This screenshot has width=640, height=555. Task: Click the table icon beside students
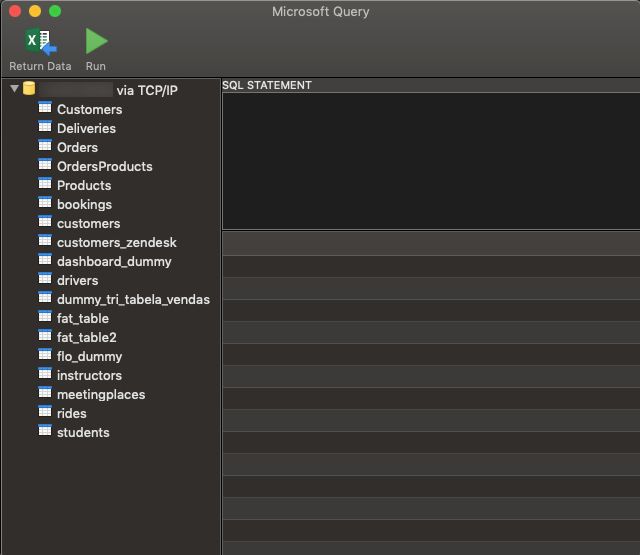pyautogui.click(x=45, y=430)
